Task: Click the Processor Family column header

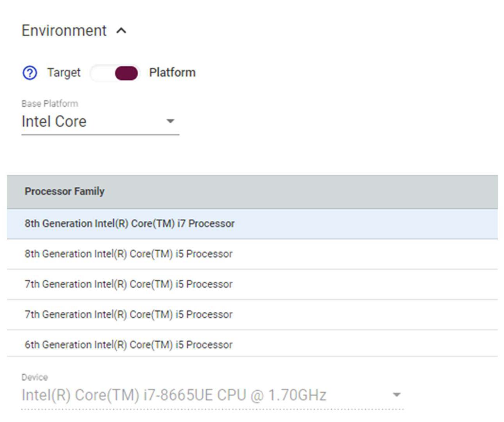Action: [64, 191]
